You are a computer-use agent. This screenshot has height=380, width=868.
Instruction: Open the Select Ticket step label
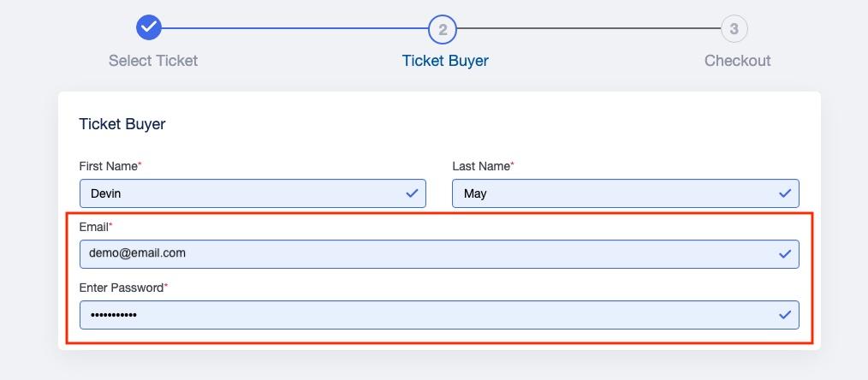(x=153, y=60)
